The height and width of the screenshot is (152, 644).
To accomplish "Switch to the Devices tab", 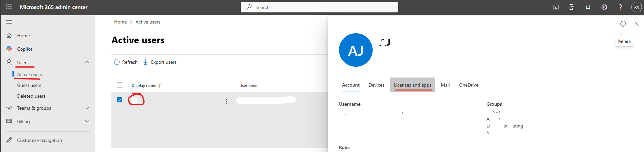I will (376, 85).
